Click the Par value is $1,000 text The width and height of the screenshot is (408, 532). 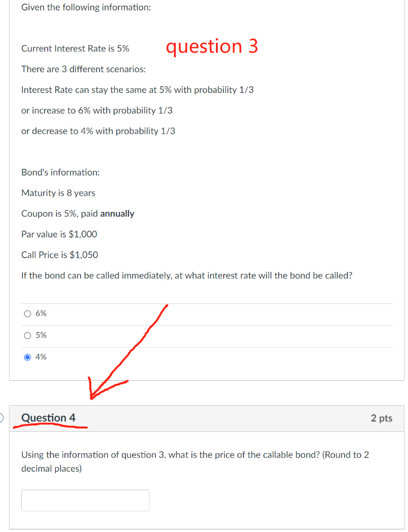[x=59, y=234]
